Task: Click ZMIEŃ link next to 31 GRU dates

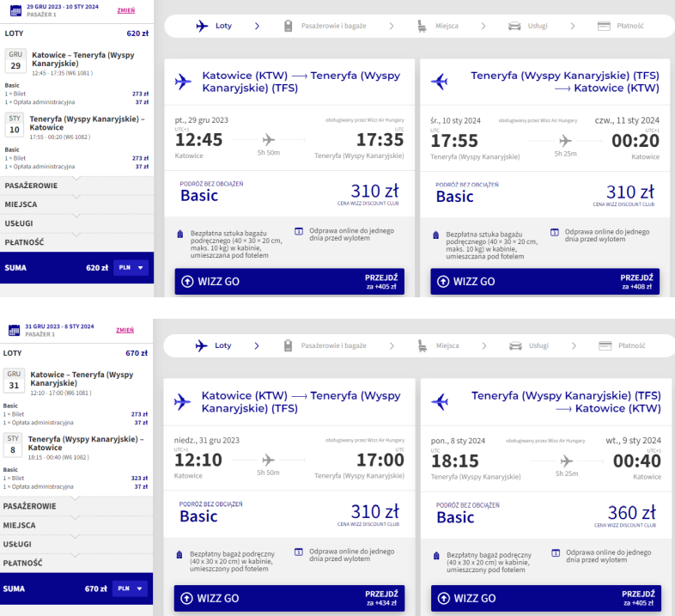Action: [125, 331]
